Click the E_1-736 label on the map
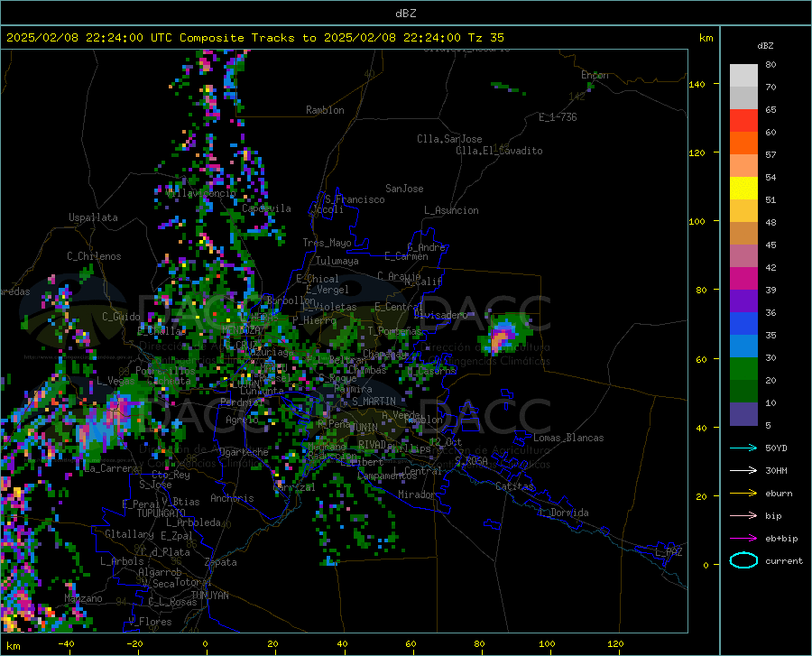Viewport: 812px width, 656px height. point(558,117)
